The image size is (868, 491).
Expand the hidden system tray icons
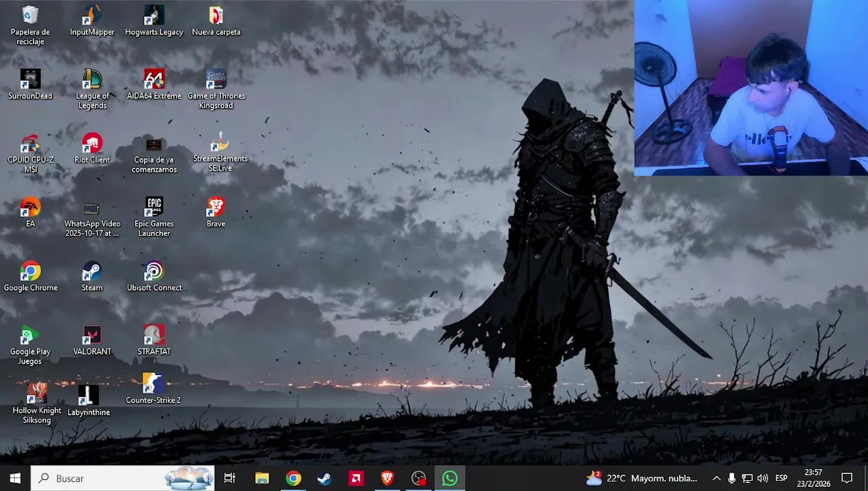pyautogui.click(x=717, y=478)
